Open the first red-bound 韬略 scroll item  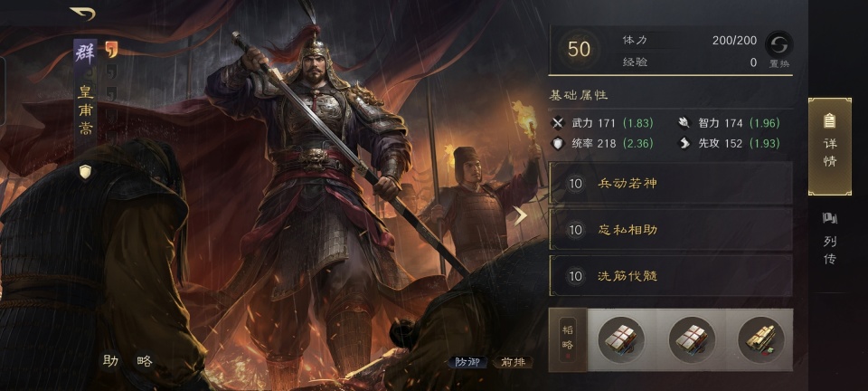pyautogui.click(x=620, y=340)
